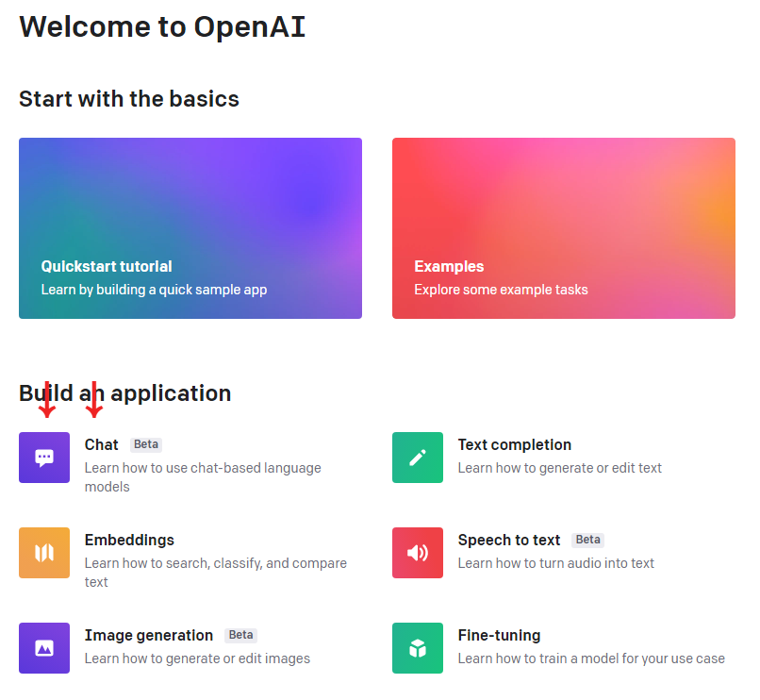
Task: Open the Text completion title link
Action: (515, 444)
